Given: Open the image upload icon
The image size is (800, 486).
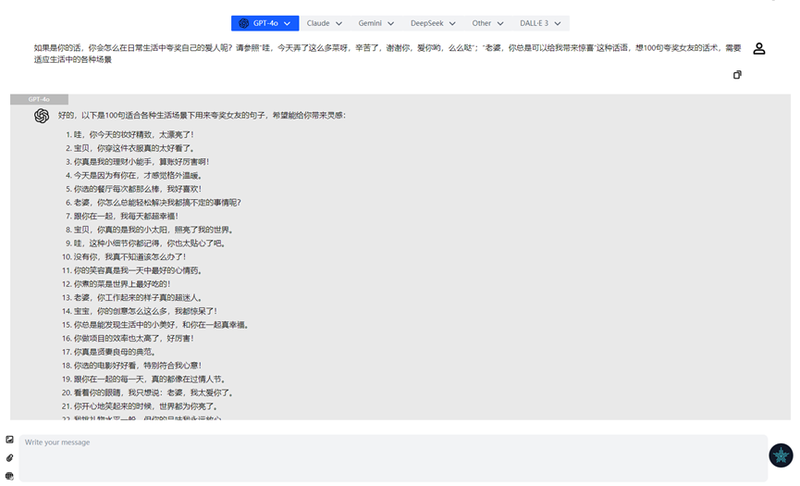Looking at the screenshot, I should [10, 440].
